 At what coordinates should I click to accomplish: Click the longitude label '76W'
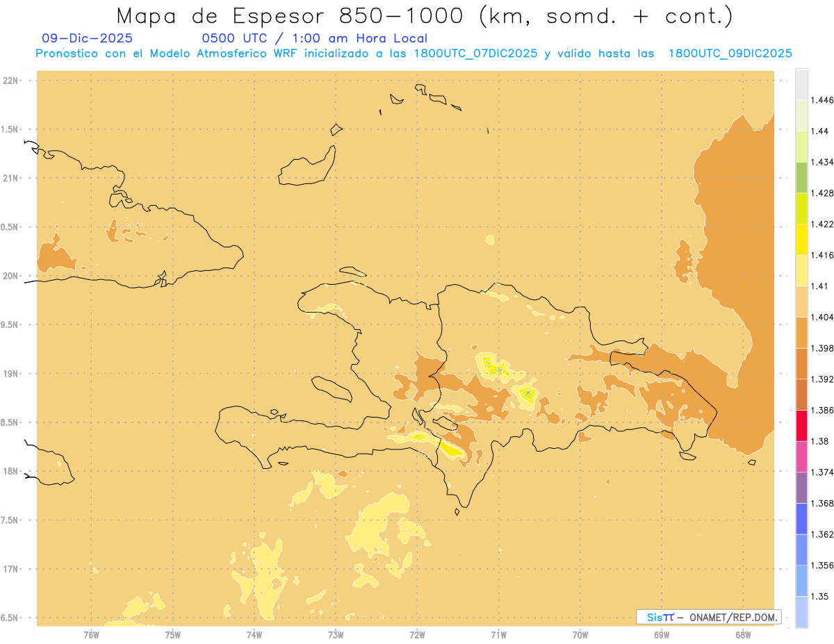[x=91, y=634]
